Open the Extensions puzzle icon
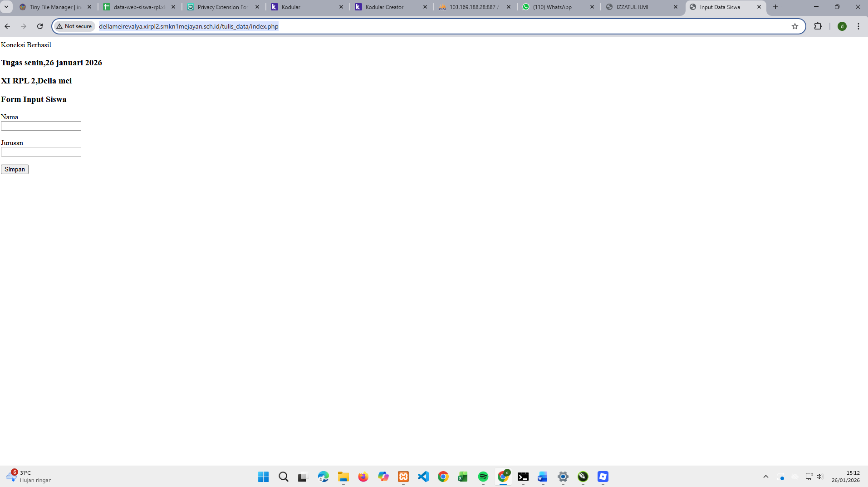 [818, 26]
